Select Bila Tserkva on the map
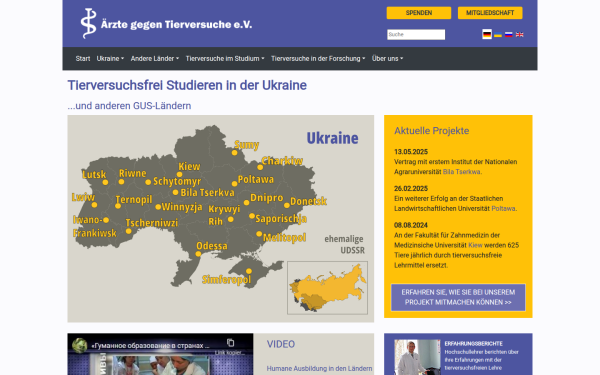The height and width of the screenshot is (375, 600). click(207, 193)
